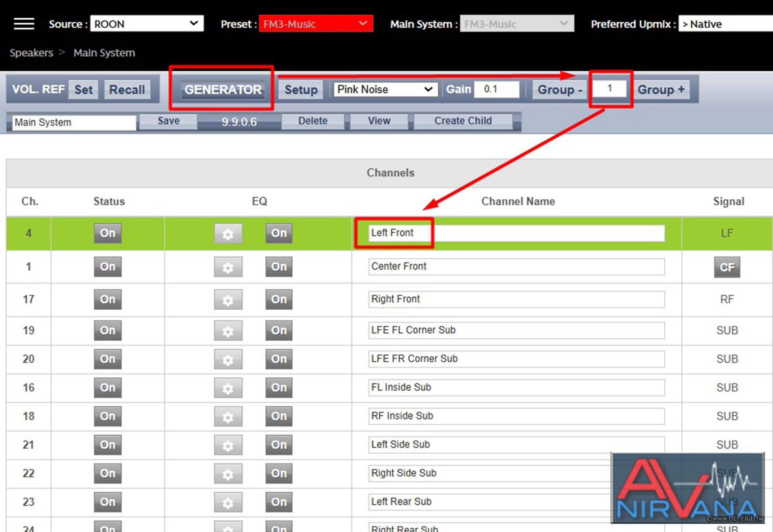Viewport: 773px width, 532px height.
Task: Toggle Status On for channel 22
Action: point(107,473)
